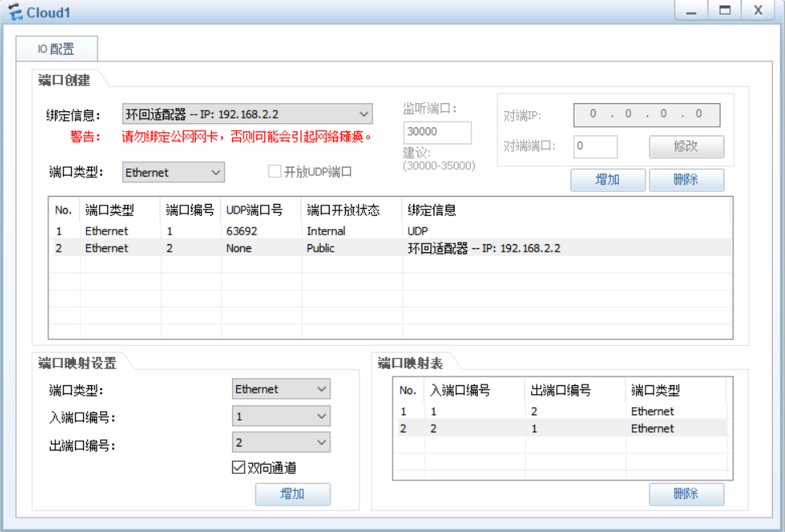Open the 端口类型 dropdown in 端口映射设置
The height and width of the screenshot is (532, 785).
(x=280, y=389)
